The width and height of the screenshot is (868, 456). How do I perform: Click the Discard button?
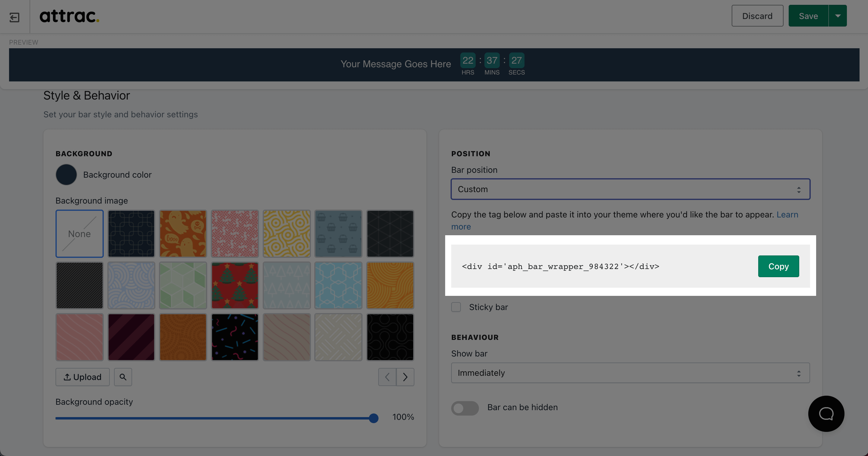pos(757,16)
